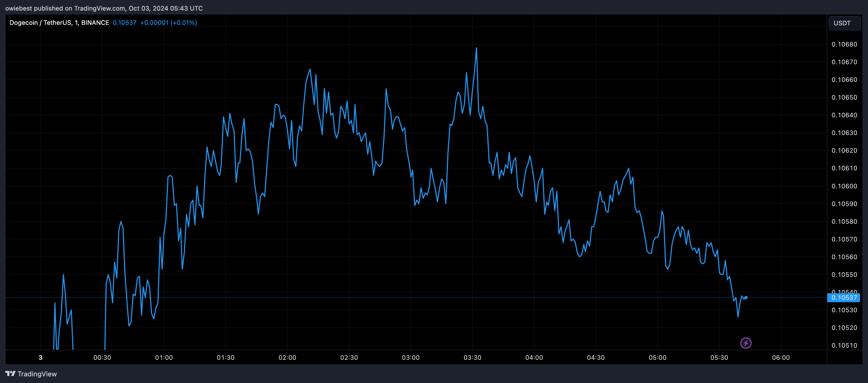Click the 0.10680 price axis label
The height and width of the screenshot is (383, 868).
[844, 44]
